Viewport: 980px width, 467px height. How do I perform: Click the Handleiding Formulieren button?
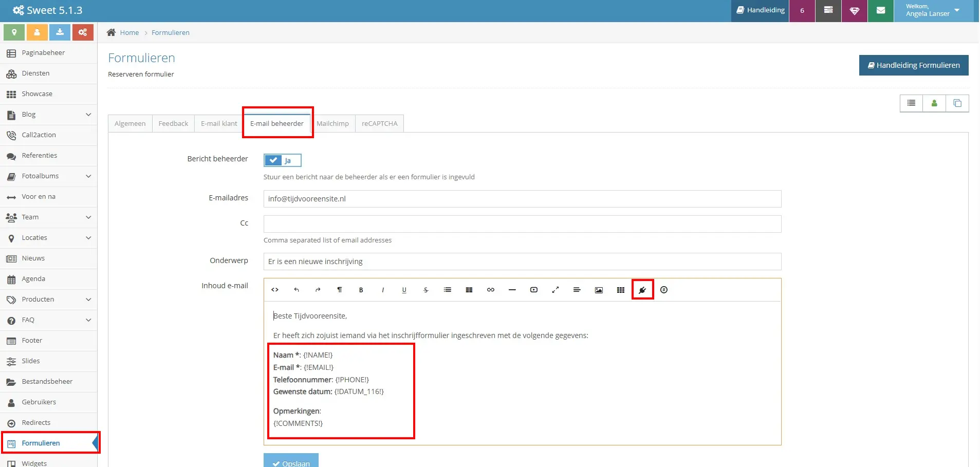point(914,65)
